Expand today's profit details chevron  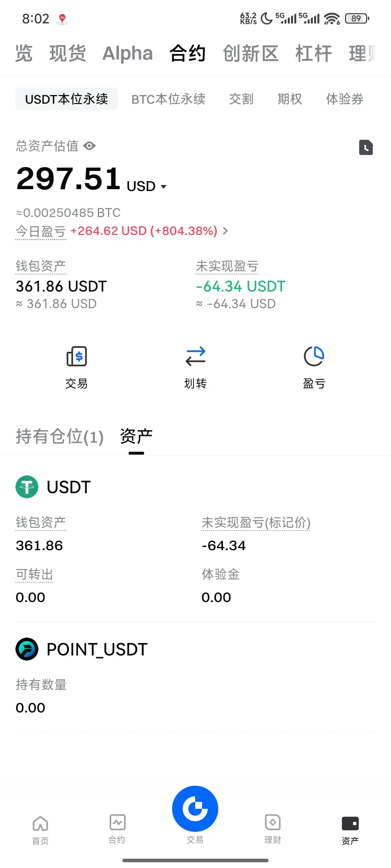(225, 231)
